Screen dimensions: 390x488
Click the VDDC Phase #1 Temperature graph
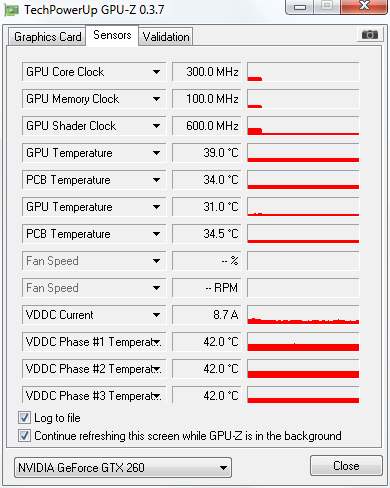(303, 342)
